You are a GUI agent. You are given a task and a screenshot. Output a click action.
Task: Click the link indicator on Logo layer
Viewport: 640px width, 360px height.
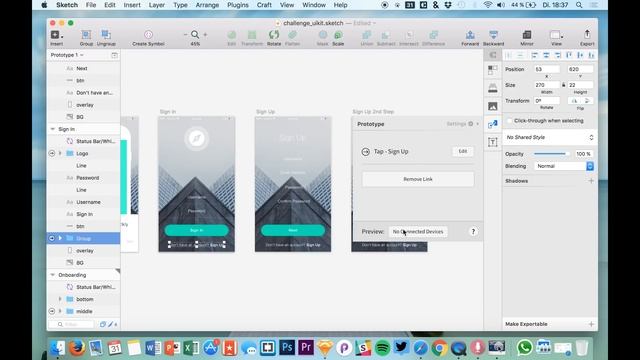click(52, 153)
